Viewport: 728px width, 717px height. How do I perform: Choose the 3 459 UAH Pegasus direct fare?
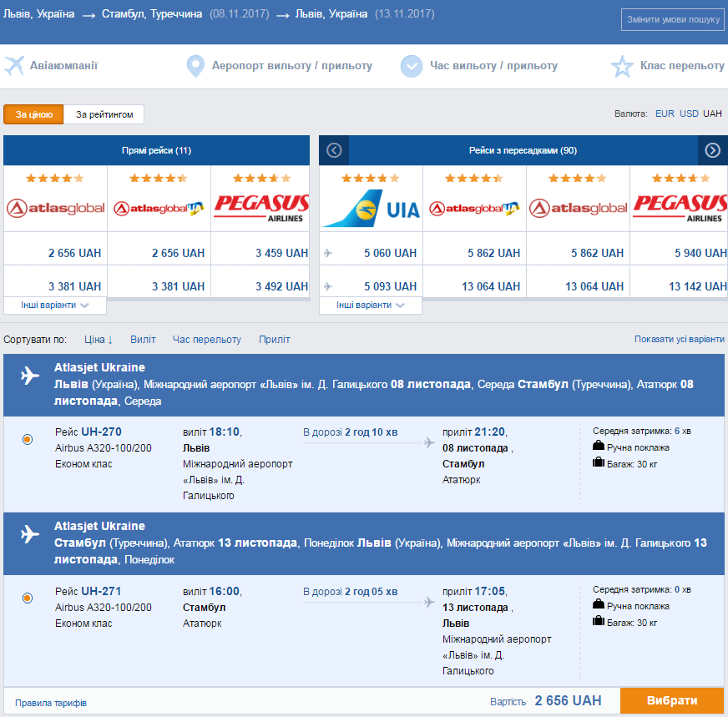[x=281, y=253]
